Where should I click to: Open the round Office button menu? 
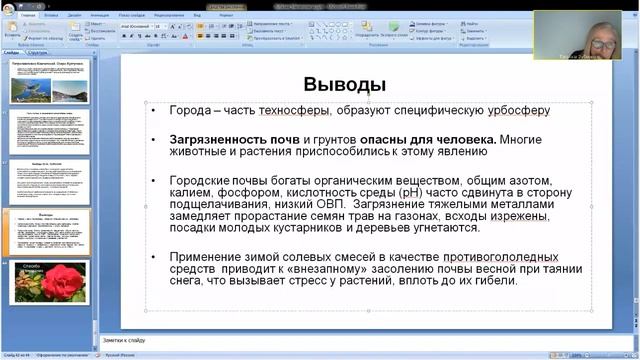click(x=8, y=9)
